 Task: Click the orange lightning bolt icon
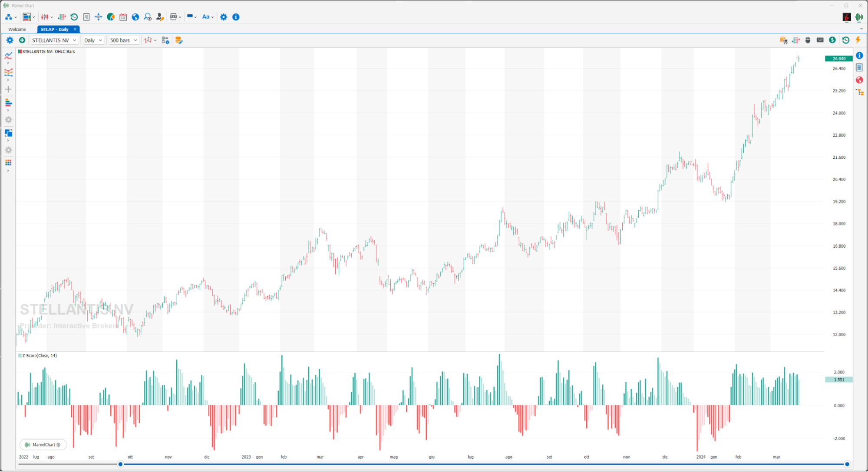click(858, 40)
